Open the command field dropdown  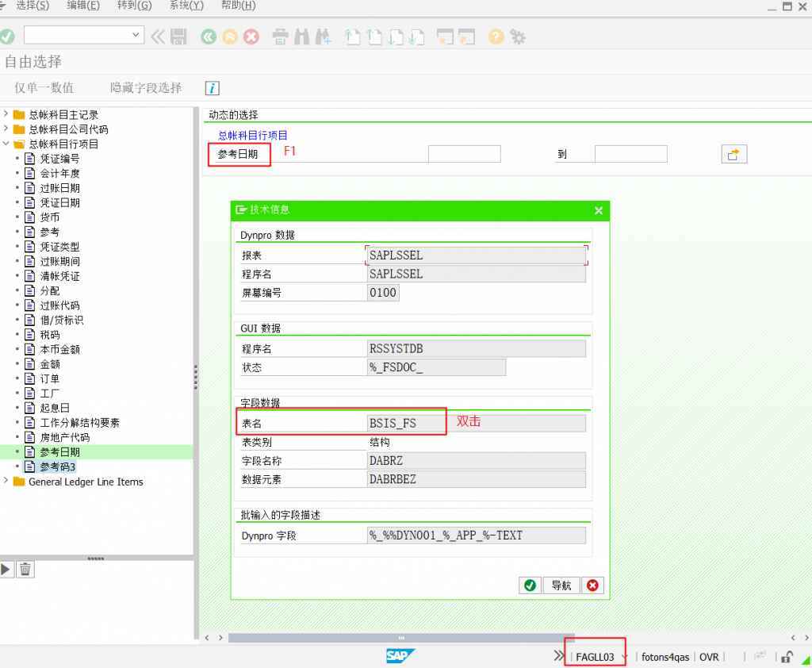coord(135,35)
